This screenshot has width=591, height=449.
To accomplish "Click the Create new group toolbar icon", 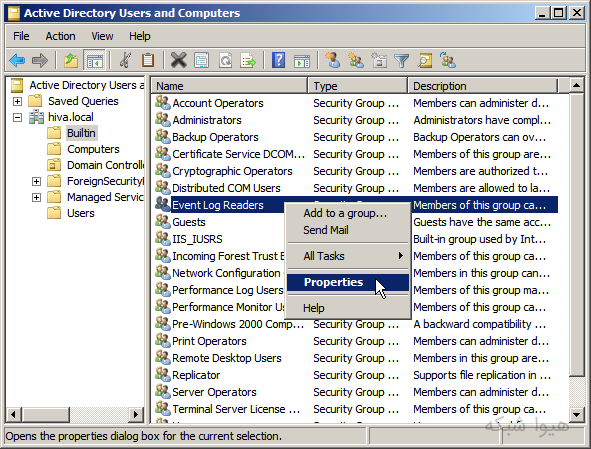I will [x=356, y=60].
